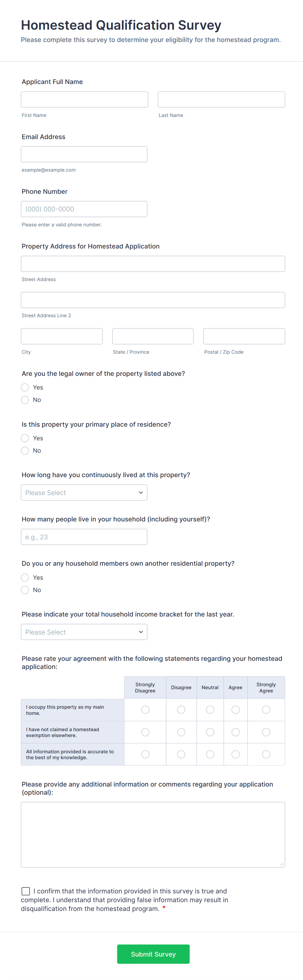
Task: Focus the First Name field
Action: click(84, 99)
